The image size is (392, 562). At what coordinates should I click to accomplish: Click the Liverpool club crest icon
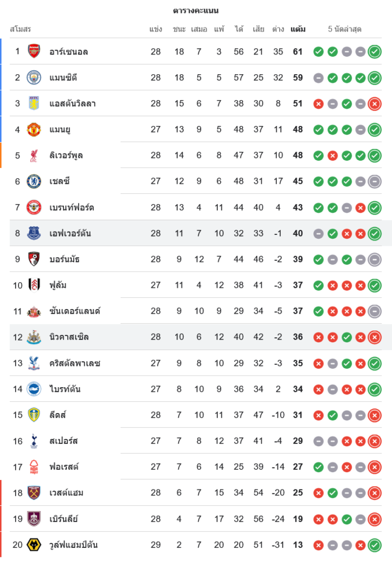tap(34, 156)
